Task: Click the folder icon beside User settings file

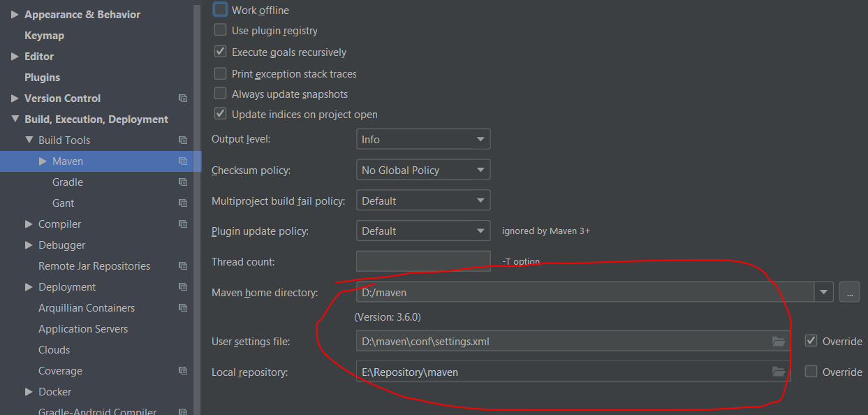Action: [779, 341]
